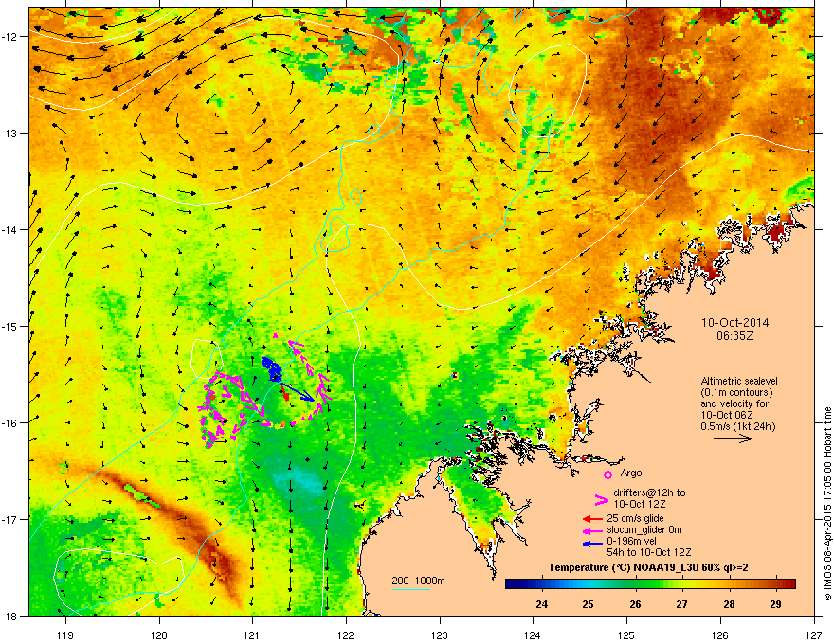The width and height of the screenshot is (834, 644).
Task: Click the red 25 cm/s glide arrow
Action: pos(592,519)
